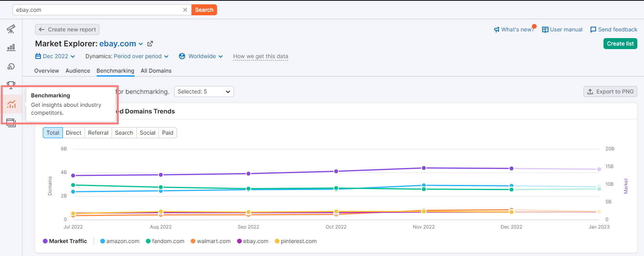Open the Benchmarking chart icon in the sidebar
The width and height of the screenshot is (644, 256).
point(11,104)
